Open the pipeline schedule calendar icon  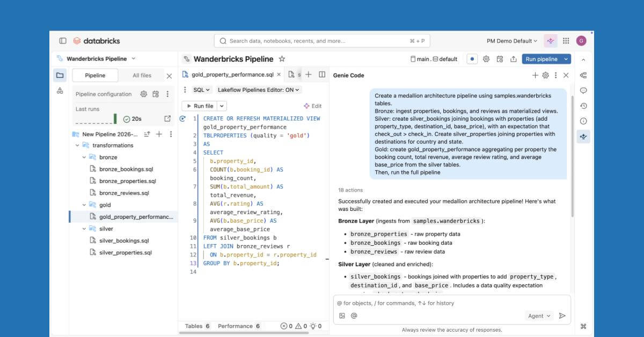point(500,60)
